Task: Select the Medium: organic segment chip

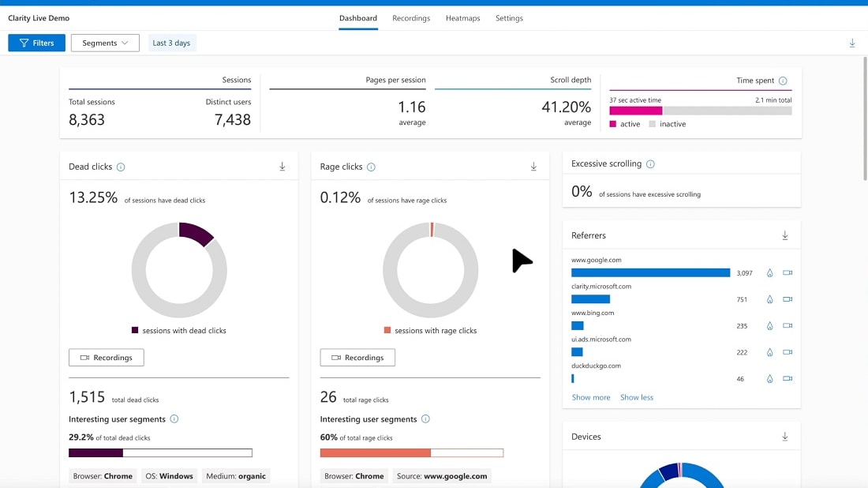Action: tap(236, 476)
